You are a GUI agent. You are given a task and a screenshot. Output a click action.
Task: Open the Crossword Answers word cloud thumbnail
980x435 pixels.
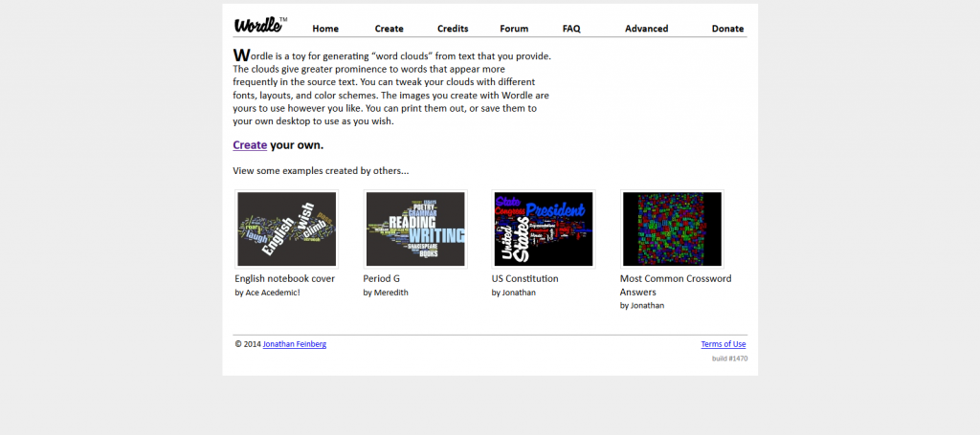(671, 228)
